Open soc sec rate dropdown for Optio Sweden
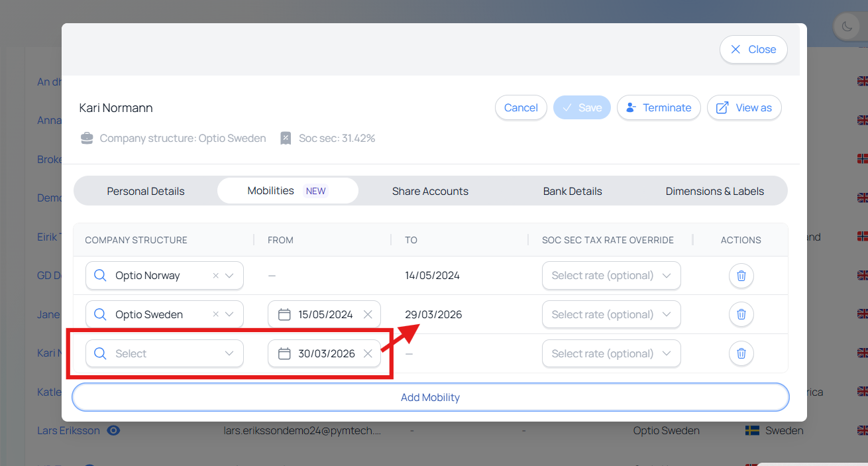The width and height of the screenshot is (868, 466). [x=611, y=315]
